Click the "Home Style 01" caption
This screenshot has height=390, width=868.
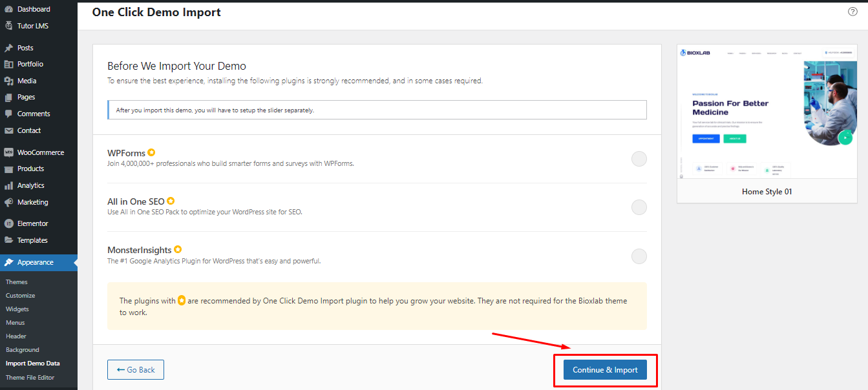point(767,192)
